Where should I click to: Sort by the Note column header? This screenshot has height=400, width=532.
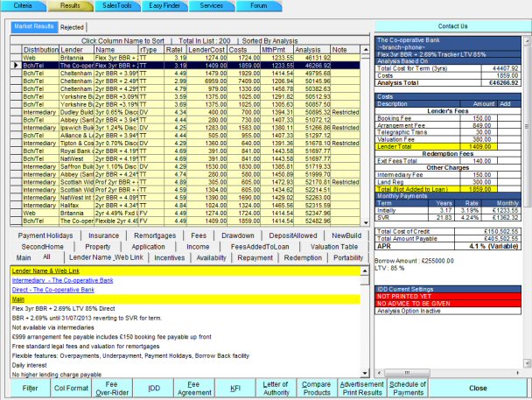[x=345, y=50]
